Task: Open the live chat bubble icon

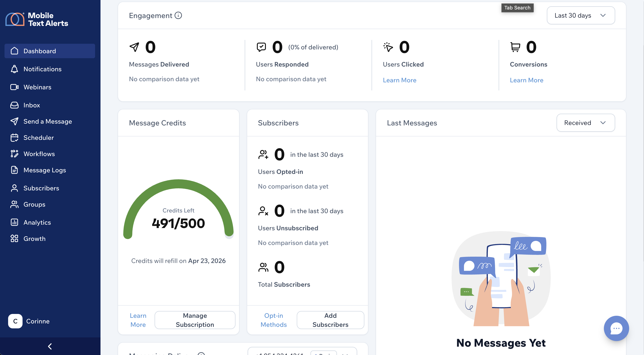Action: coord(616,328)
